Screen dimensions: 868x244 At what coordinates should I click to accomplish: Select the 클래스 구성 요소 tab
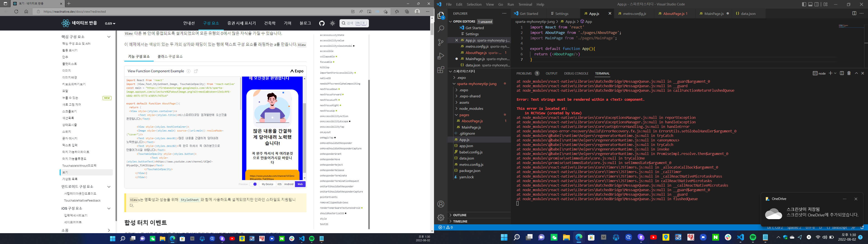[170, 57]
